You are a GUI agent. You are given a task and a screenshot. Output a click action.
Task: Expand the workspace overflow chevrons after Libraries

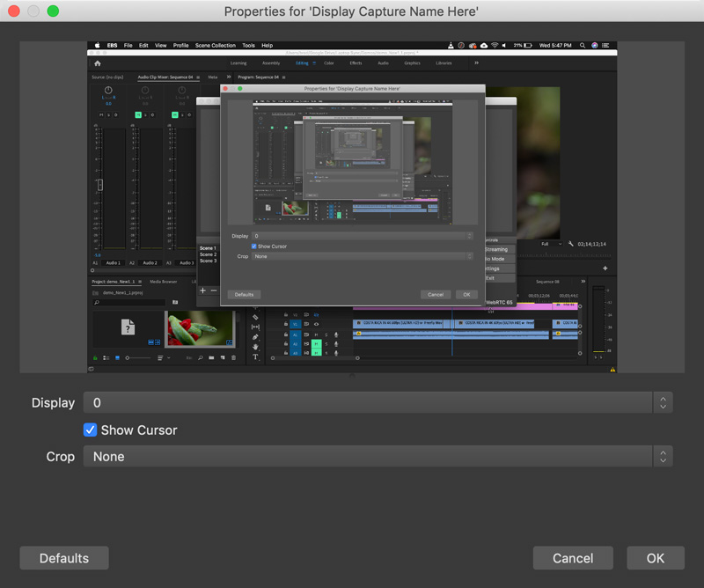tap(476, 62)
